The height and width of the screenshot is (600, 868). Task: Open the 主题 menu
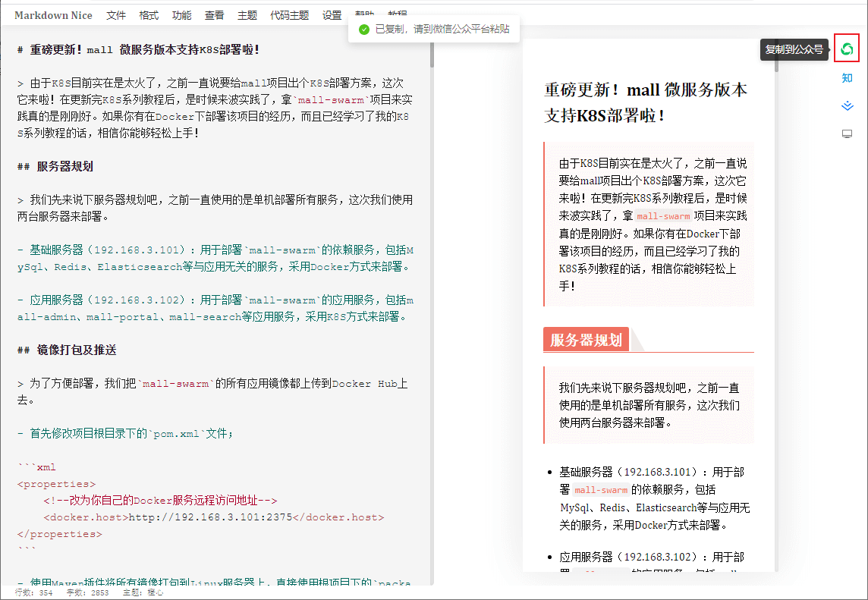point(247,15)
